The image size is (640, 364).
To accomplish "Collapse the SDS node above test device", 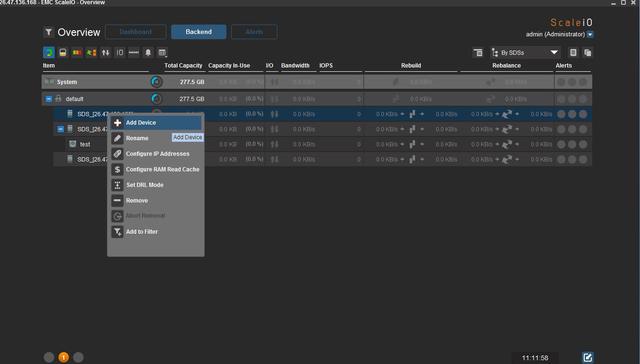I will click(60, 129).
